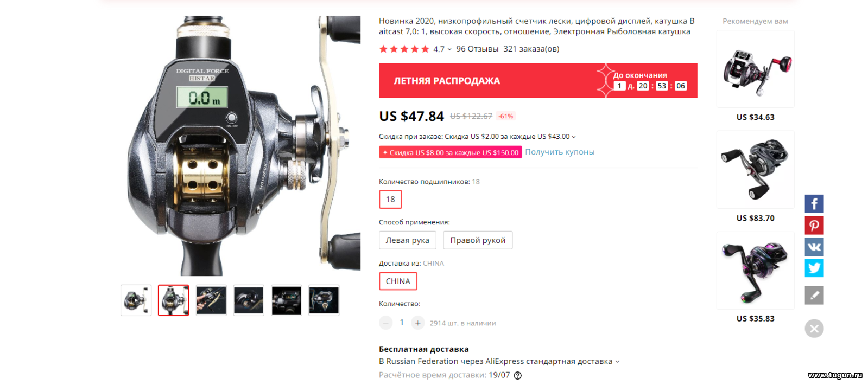
Task: Close the floating share sidebar
Action: coord(814,329)
